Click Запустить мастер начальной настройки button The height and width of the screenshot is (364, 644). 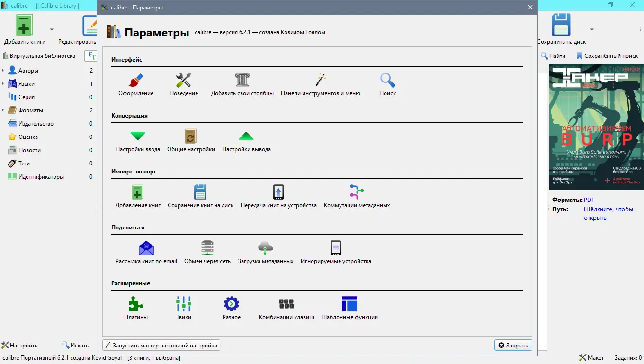(x=161, y=346)
